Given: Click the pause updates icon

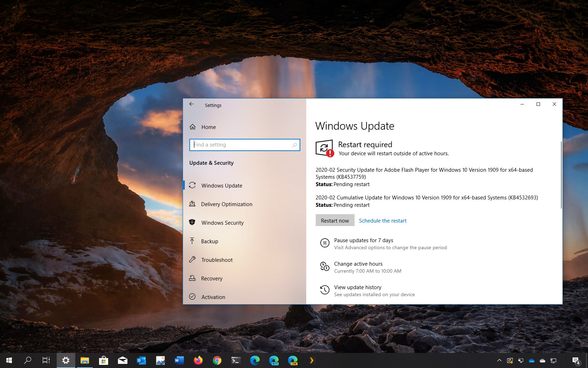Looking at the screenshot, I should pyautogui.click(x=325, y=243).
